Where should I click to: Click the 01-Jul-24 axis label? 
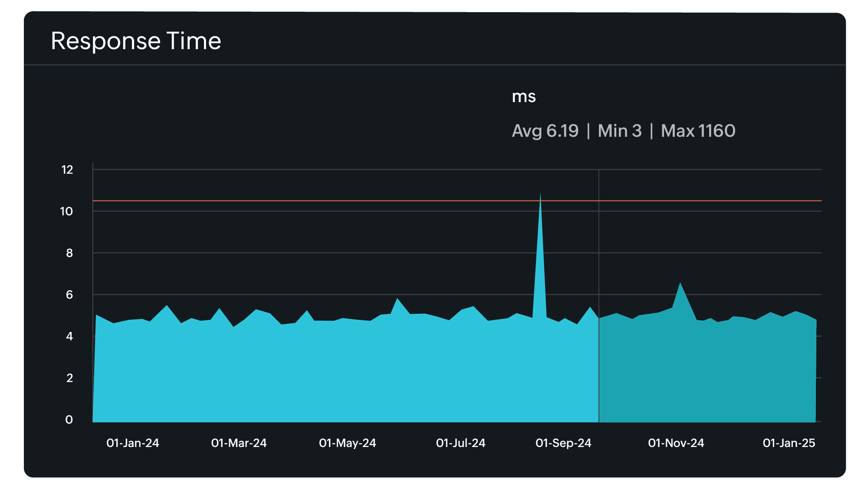point(460,443)
